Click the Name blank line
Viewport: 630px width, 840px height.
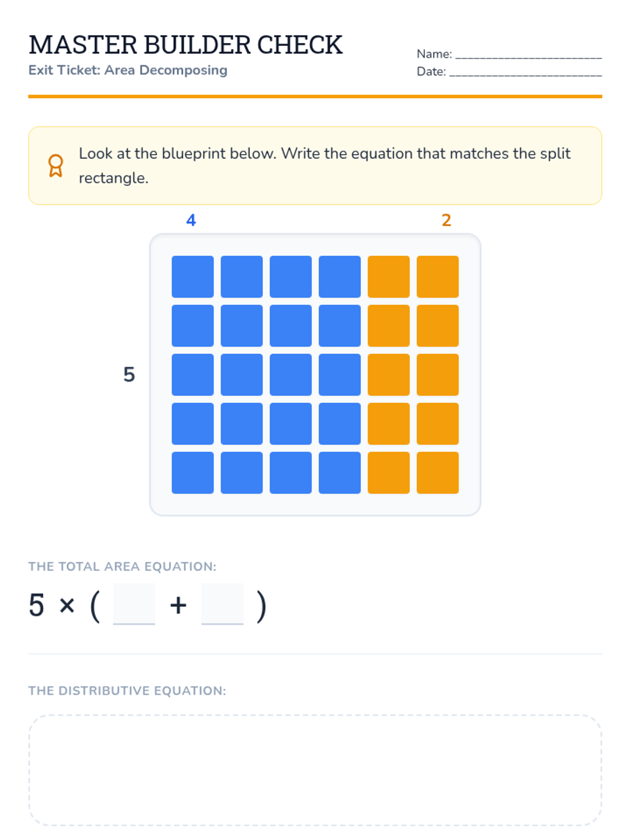[x=528, y=54]
